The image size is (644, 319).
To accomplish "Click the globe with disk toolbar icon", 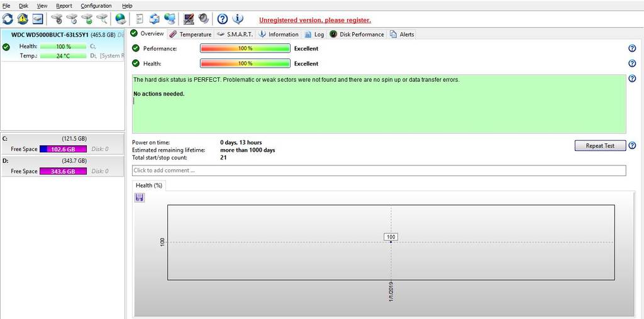I will [120, 18].
